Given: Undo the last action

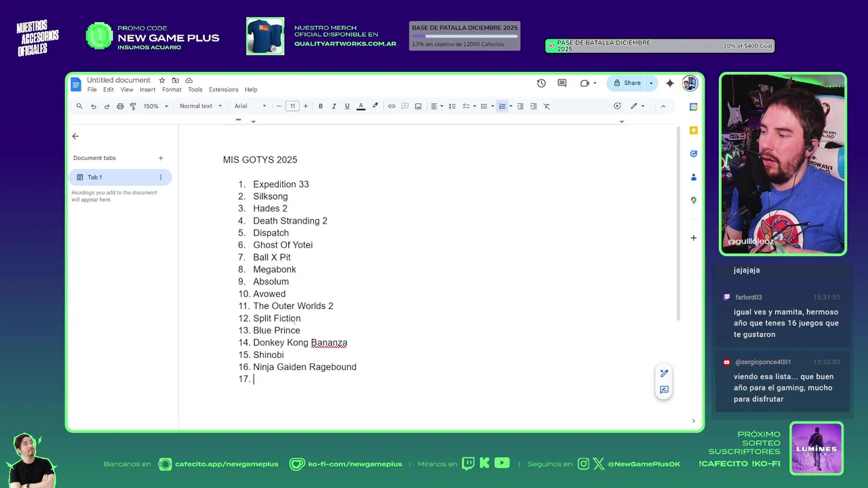Looking at the screenshot, I should point(94,106).
